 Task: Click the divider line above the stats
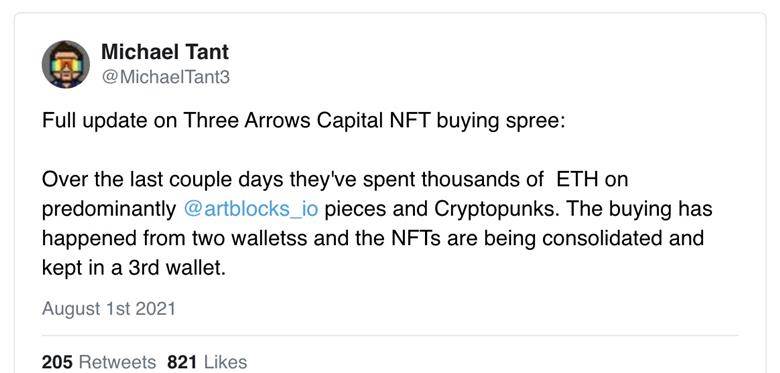pos(390,335)
